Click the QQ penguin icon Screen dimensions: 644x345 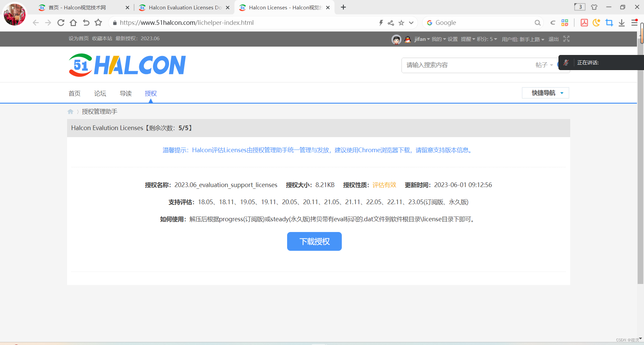click(408, 39)
